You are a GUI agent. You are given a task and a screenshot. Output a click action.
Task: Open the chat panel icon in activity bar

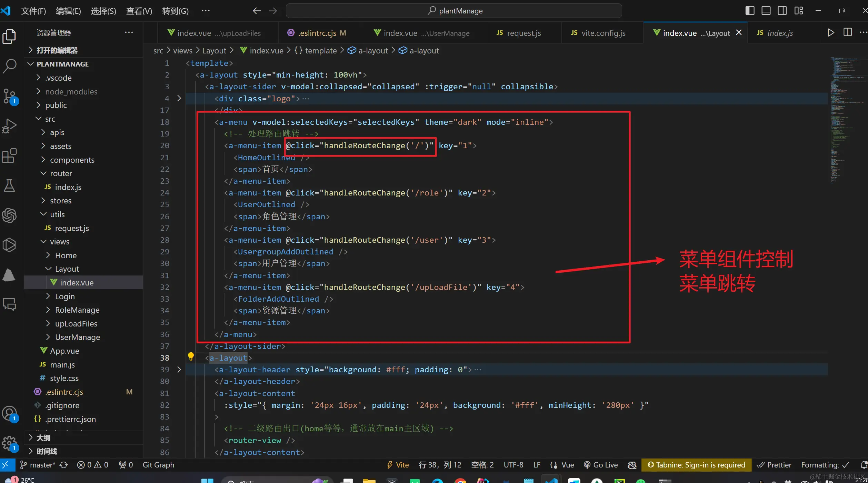tap(9, 304)
